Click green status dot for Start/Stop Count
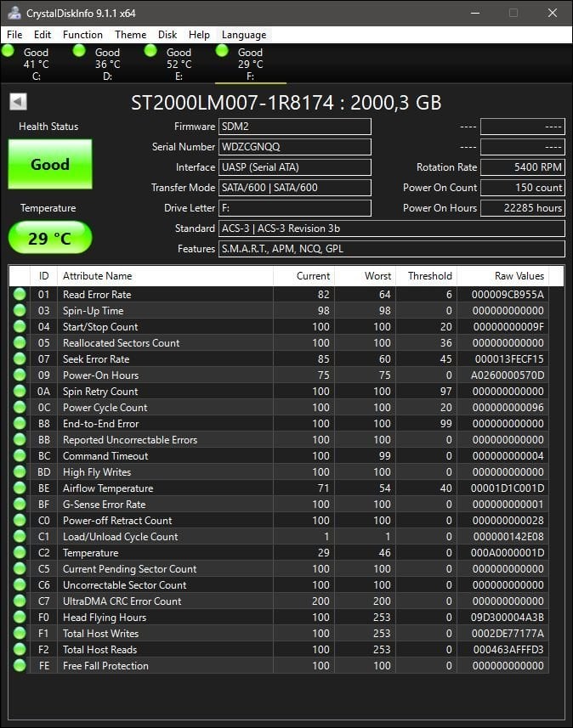 pos(20,327)
